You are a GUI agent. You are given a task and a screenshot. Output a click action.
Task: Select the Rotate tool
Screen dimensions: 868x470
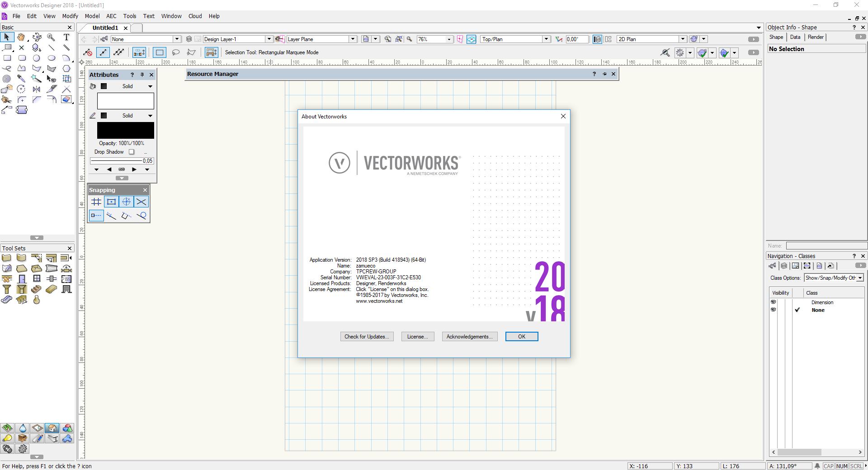[21, 89]
